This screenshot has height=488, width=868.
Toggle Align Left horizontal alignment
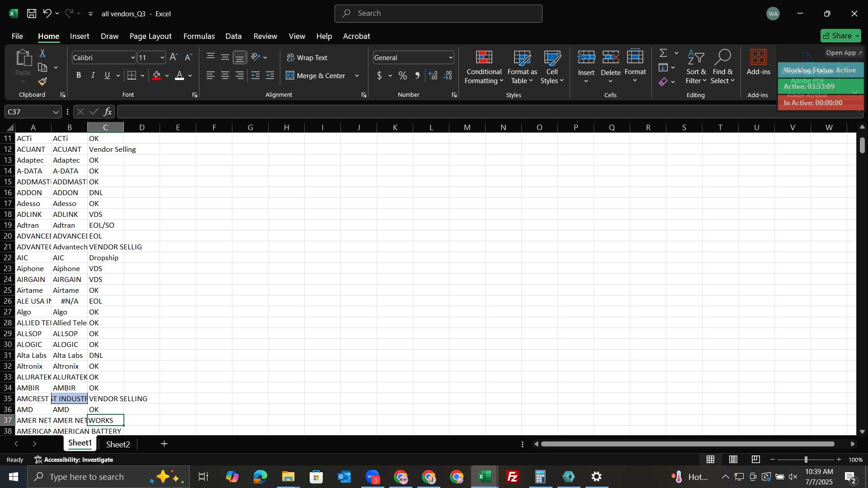[x=211, y=75]
